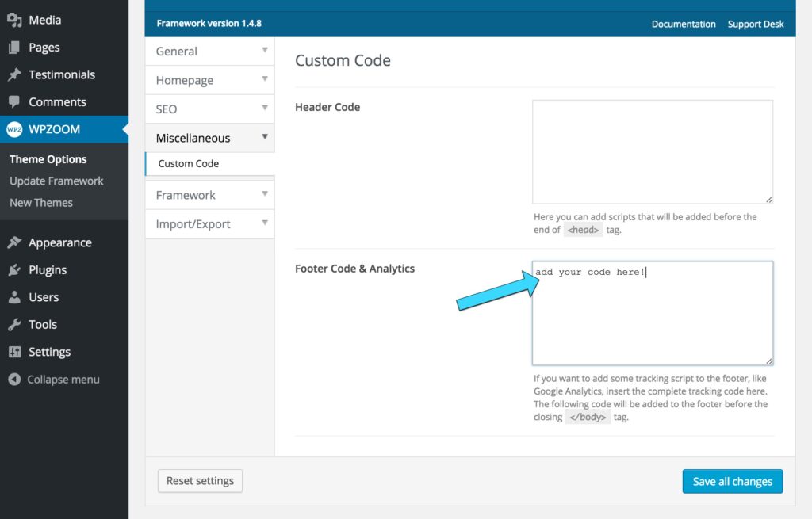Click the Custom Code heading
This screenshot has width=812, height=519.
coord(343,60)
